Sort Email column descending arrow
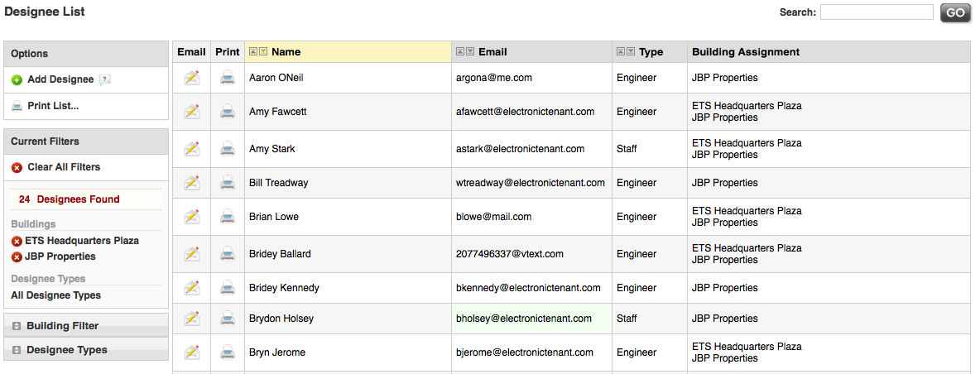Viewport: 980px width, 374px height. click(x=470, y=51)
